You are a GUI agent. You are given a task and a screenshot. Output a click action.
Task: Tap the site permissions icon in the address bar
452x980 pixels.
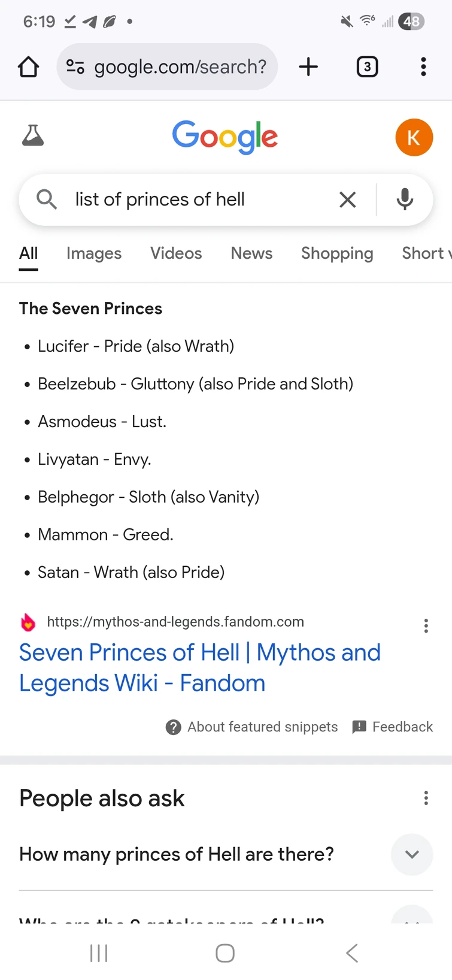75,67
